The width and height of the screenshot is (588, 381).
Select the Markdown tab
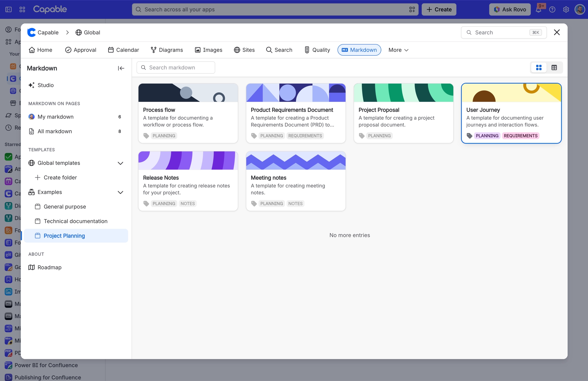click(x=359, y=50)
